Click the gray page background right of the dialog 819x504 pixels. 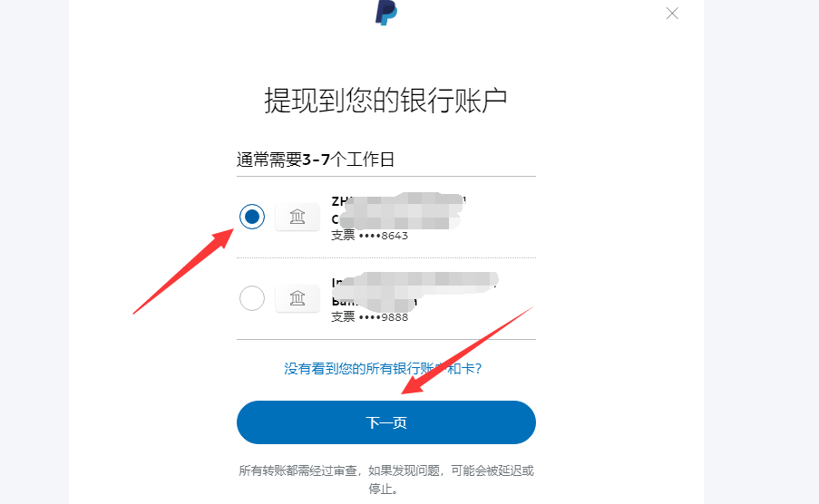(x=761, y=252)
